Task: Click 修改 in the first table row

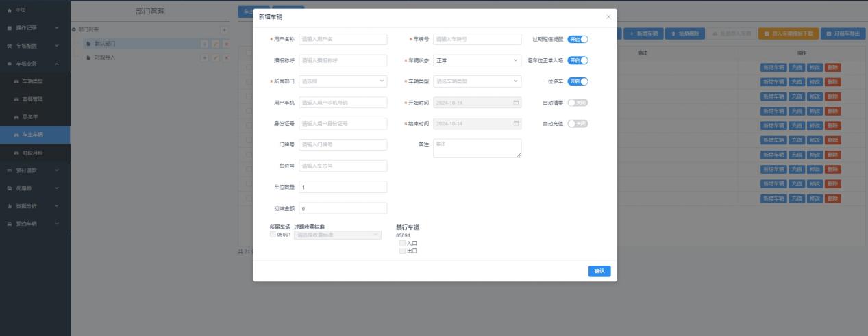Action: pos(815,67)
